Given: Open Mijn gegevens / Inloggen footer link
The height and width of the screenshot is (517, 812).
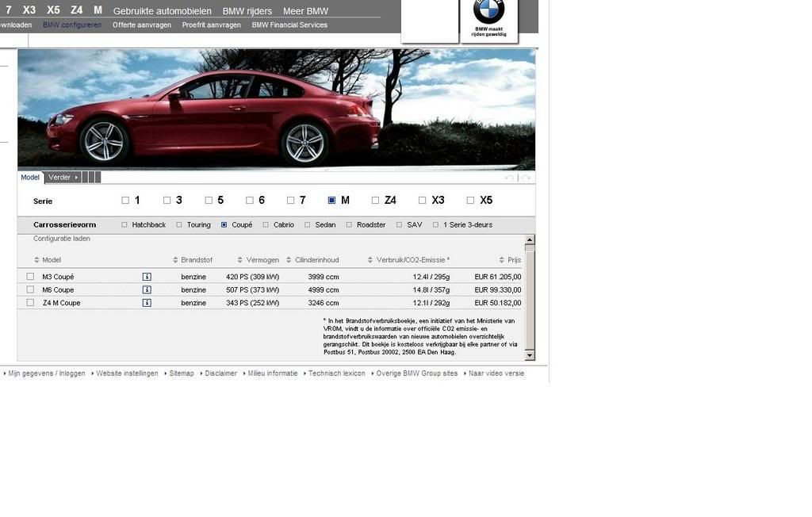Looking at the screenshot, I should click(x=47, y=373).
